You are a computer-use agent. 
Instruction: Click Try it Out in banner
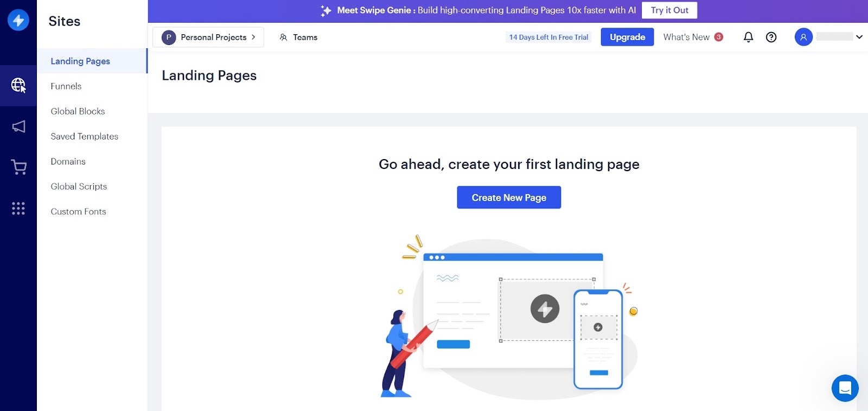coord(669,10)
